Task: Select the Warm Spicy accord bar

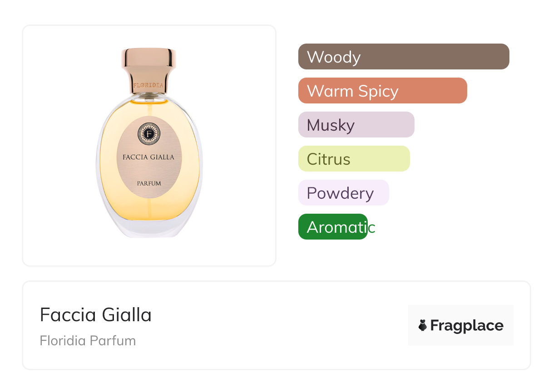Action: tap(382, 91)
